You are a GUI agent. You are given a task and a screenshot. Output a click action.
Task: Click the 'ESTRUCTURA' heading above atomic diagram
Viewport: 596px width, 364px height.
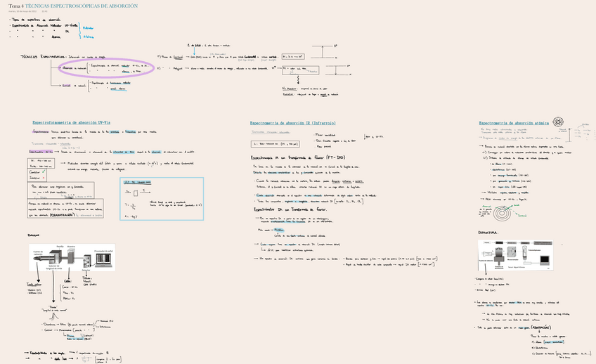pyautogui.click(x=488, y=233)
